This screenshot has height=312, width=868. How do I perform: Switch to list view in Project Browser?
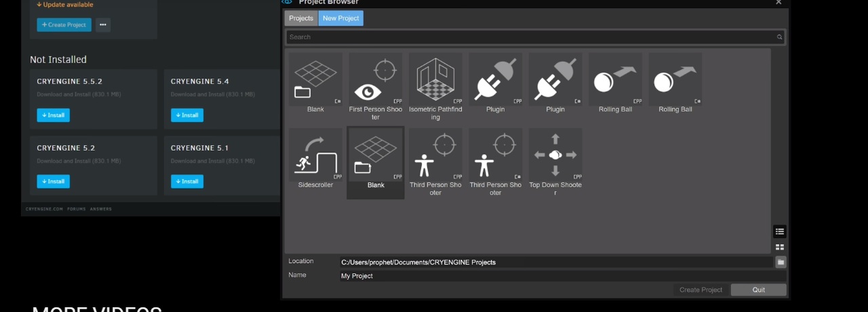coord(779,231)
